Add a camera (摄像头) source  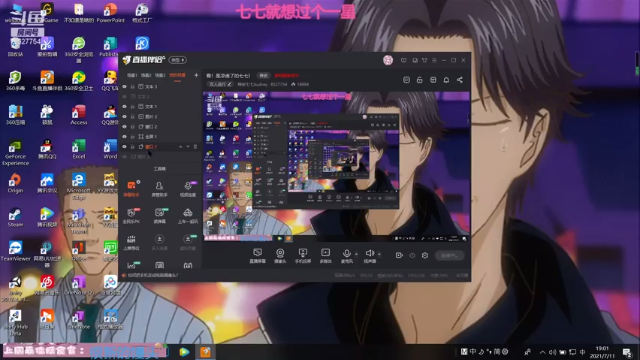click(280, 256)
